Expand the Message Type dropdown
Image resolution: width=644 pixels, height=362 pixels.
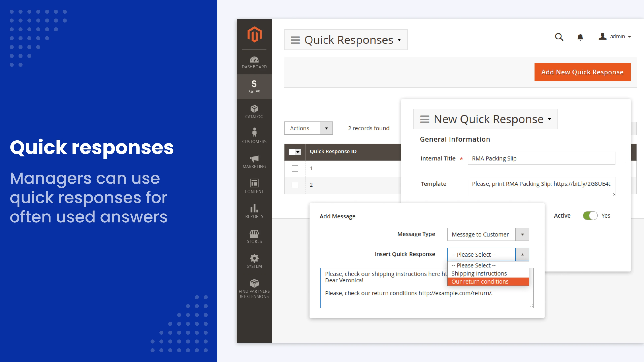tap(488, 234)
